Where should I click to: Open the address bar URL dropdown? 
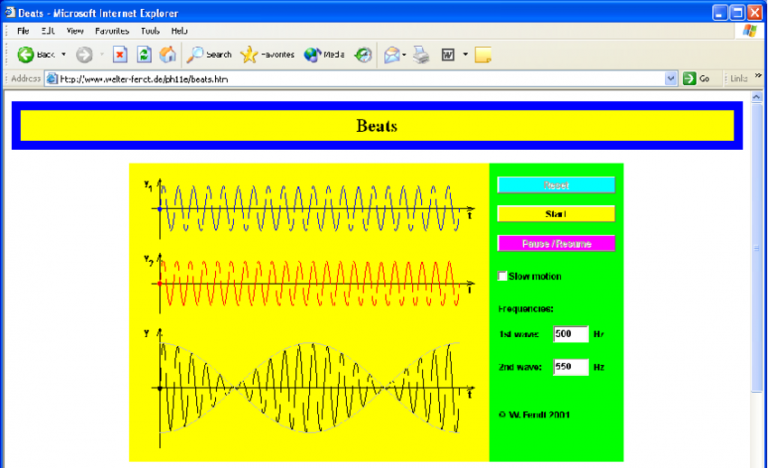(x=671, y=78)
